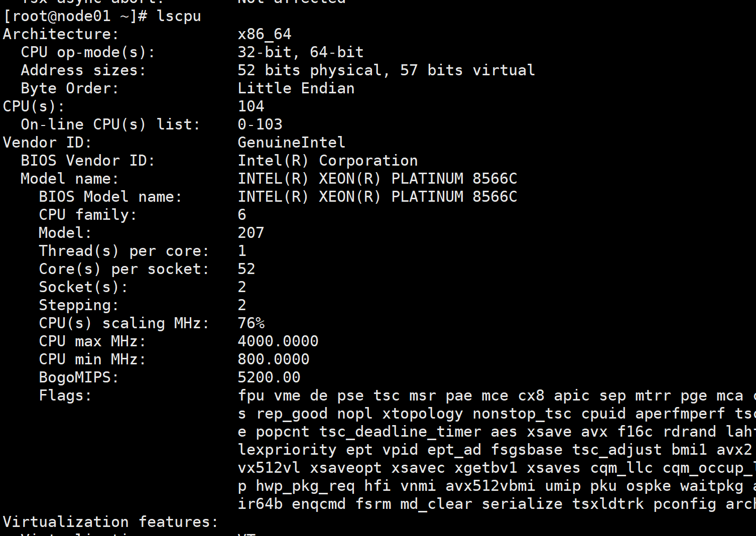Click the CPU max MHz value 4000.0000
The width and height of the screenshot is (756, 536).
click(x=278, y=341)
